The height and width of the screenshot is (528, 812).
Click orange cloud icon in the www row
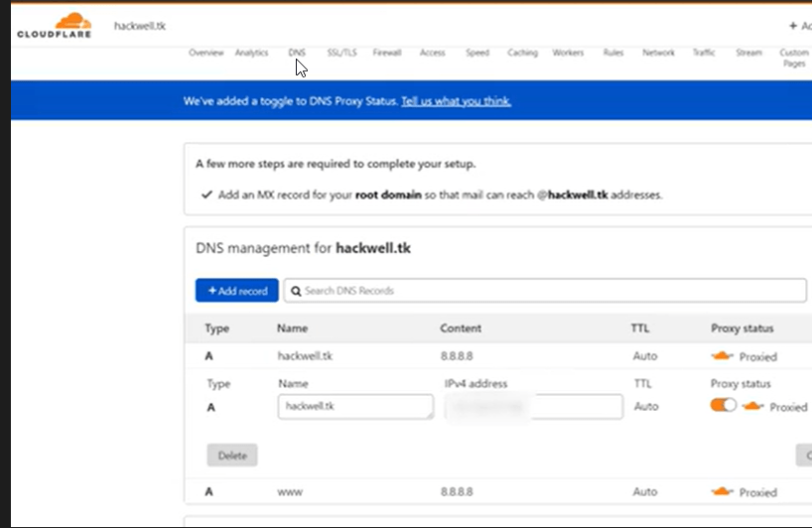click(x=723, y=492)
